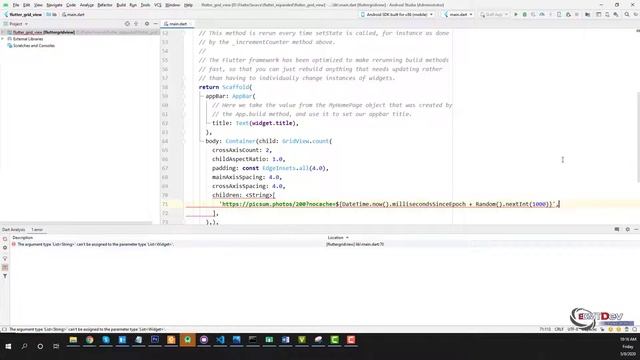The width and height of the screenshot is (640, 360).
Task: Click return Scaffold( code line
Action: click(x=225, y=87)
